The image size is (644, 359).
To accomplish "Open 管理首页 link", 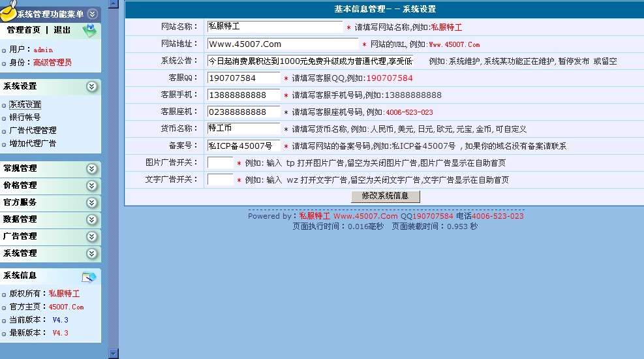I will (x=23, y=30).
